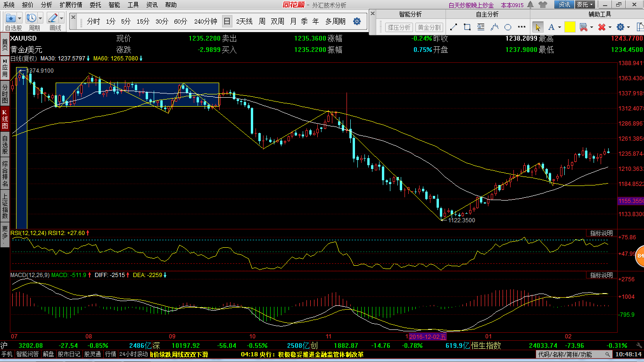
Task: Open the 扩展行情 menu
Action: point(71,5)
